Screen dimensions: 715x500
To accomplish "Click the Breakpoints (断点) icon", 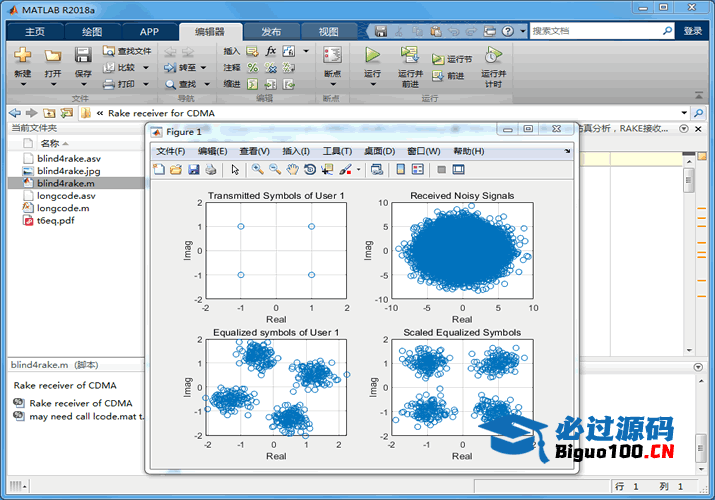I will point(332,55).
